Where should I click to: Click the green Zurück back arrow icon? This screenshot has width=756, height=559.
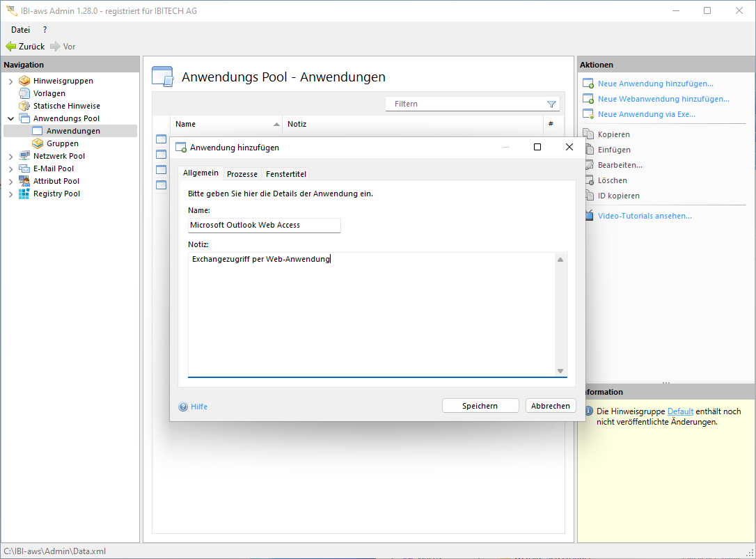[x=10, y=47]
